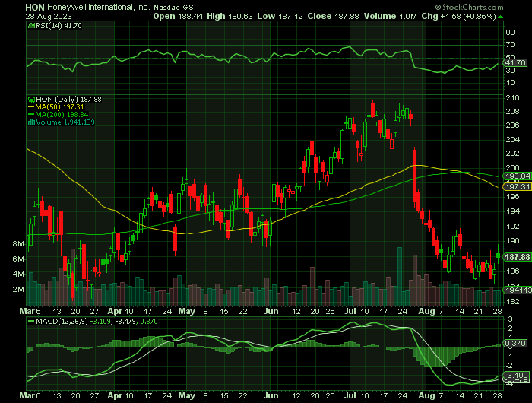Click the MACD(12,26,9) legend label
Screen dimensions: 532x403
coord(61,322)
